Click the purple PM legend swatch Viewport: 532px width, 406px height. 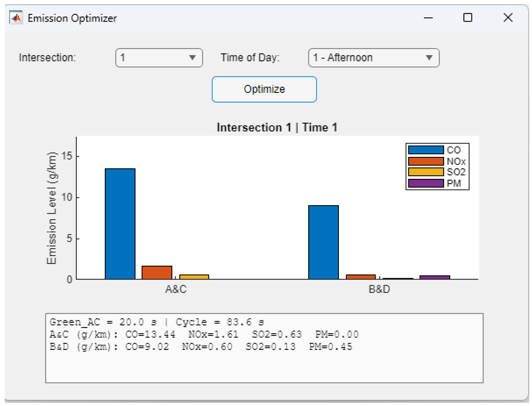426,183
